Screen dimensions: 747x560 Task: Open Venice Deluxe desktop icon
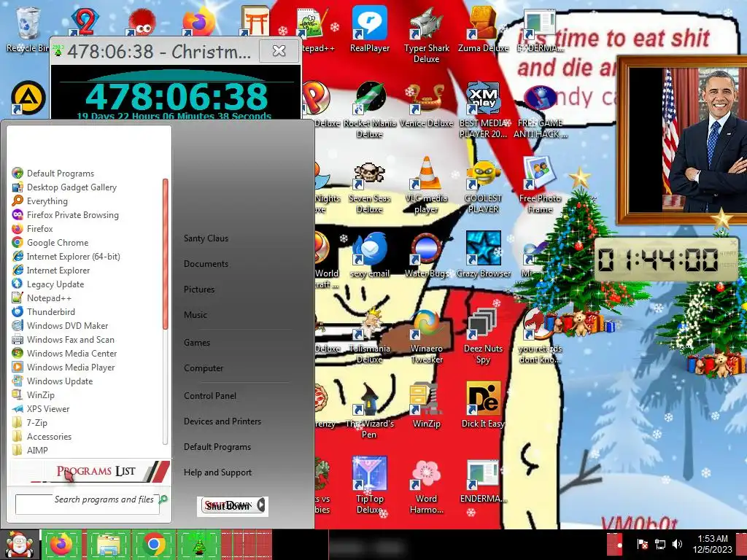click(x=426, y=105)
